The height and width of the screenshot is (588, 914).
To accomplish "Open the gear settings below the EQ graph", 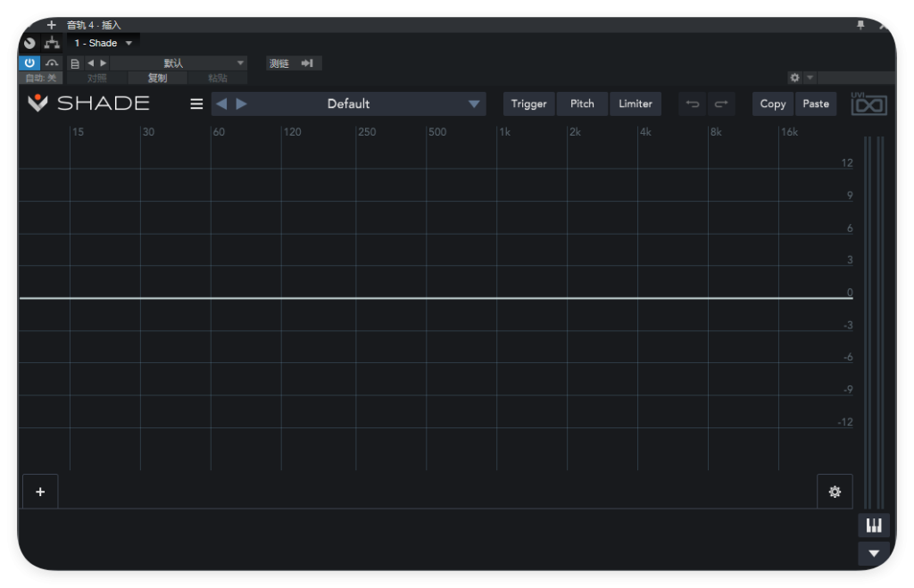I will (835, 492).
